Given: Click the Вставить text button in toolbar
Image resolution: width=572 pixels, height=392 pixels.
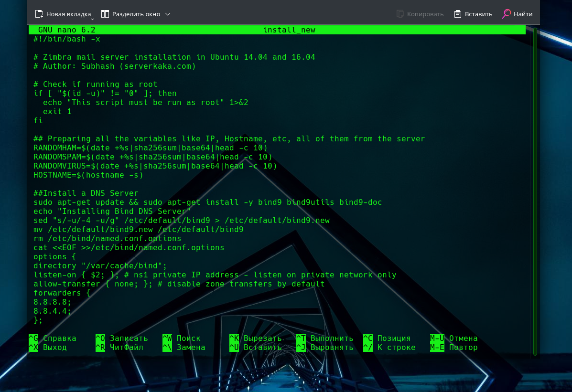Looking at the screenshot, I should click(479, 14).
